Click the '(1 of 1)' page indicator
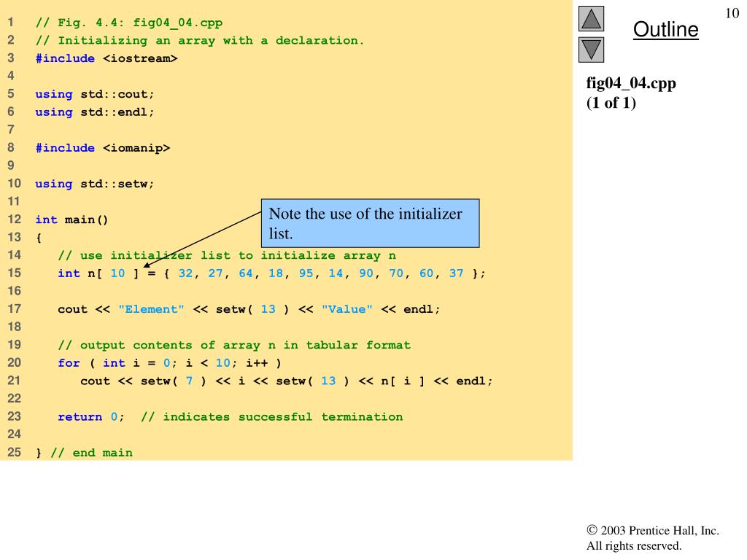The image size is (747, 560). click(x=611, y=103)
